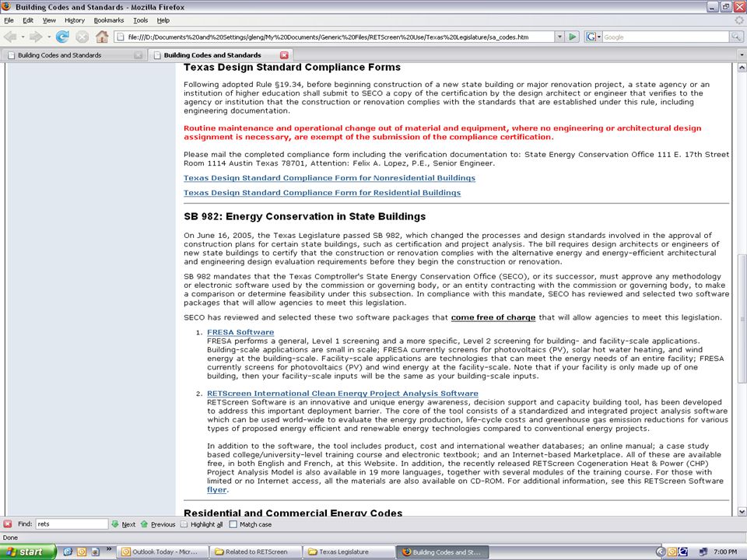The height and width of the screenshot is (560, 747).
Task: Open the Help menu
Action: [163, 20]
